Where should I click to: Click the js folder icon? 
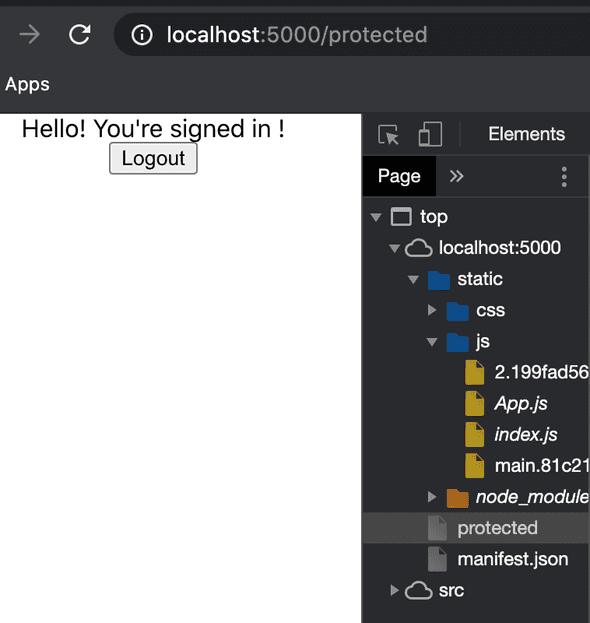coord(458,342)
